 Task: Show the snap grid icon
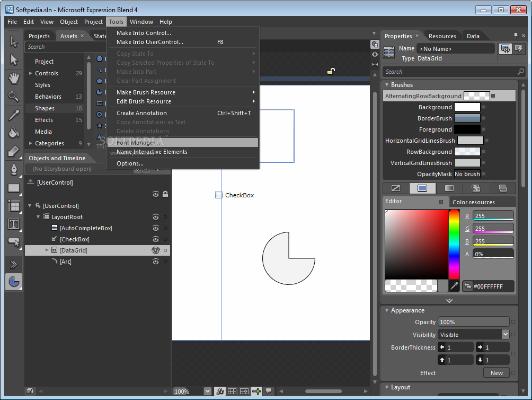point(232,391)
